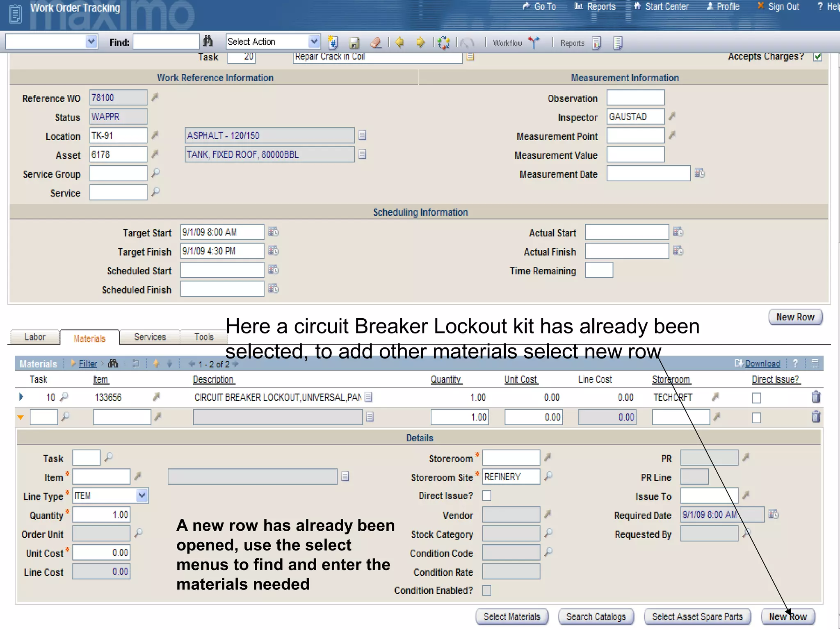This screenshot has width=840, height=630.
Task: Expand details of item 133656 row
Action: pos(21,397)
